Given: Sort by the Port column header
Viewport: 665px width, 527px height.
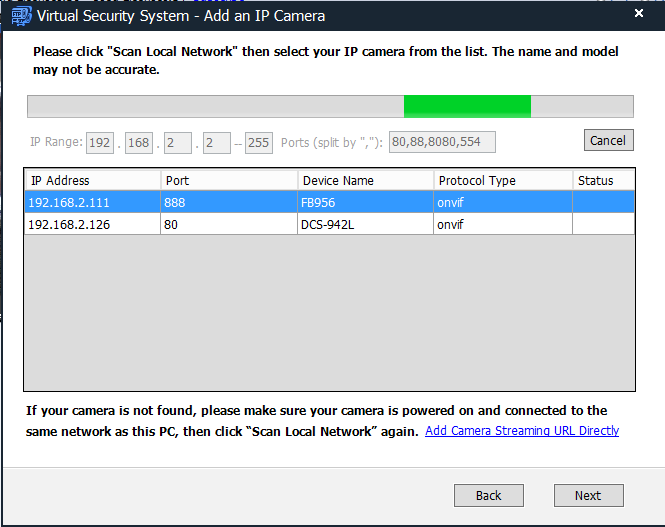Looking at the screenshot, I should (x=229, y=180).
